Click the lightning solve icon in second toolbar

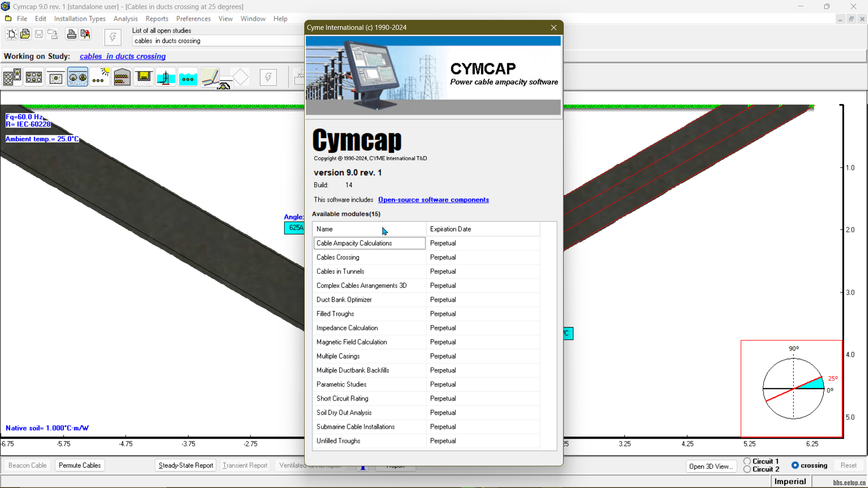(x=269, y=77)
